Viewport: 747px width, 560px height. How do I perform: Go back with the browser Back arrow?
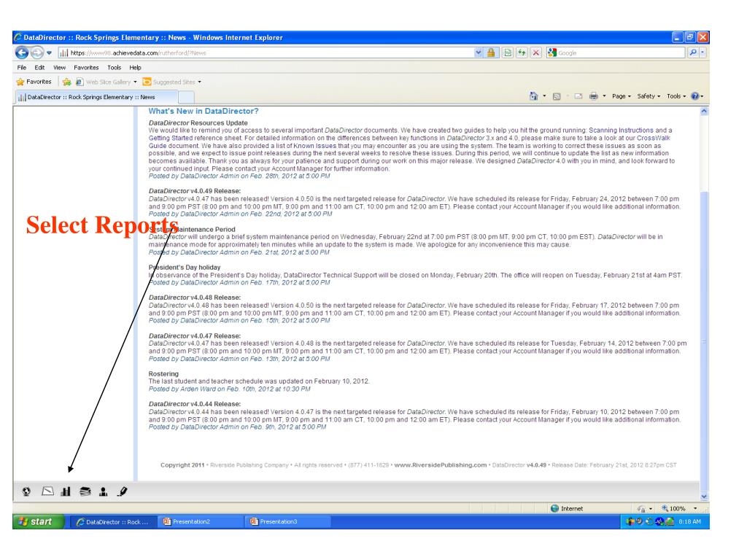22,52
